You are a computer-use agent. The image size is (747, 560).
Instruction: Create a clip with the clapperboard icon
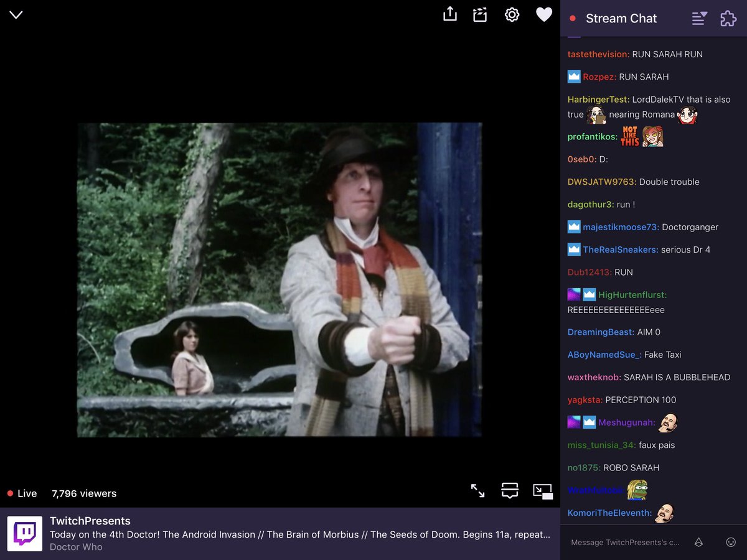479,14
